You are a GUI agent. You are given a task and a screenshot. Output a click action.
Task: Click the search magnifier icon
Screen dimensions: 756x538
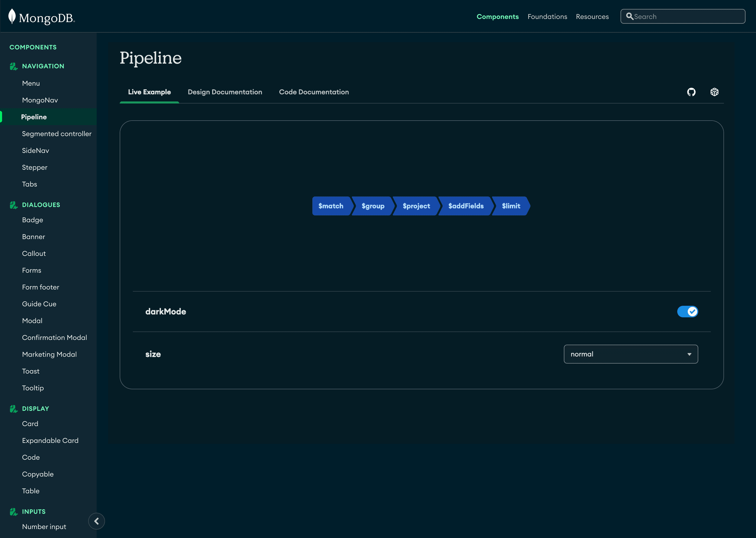[630, 16]
